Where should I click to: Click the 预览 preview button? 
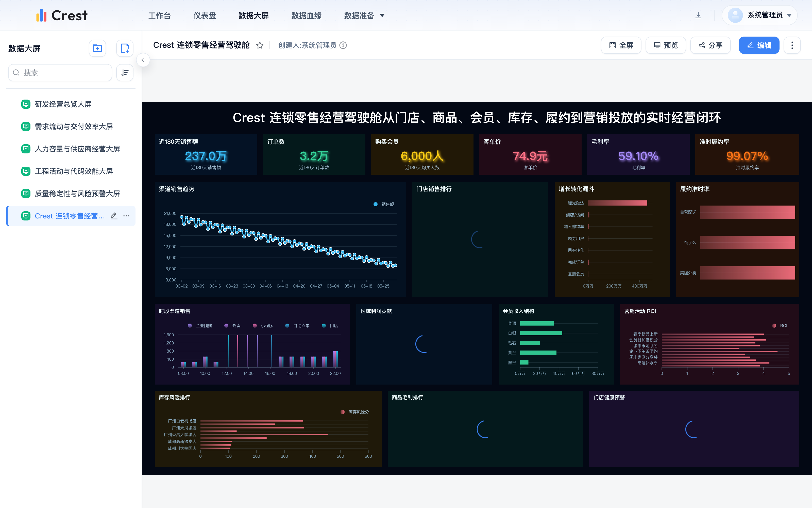pyautogui.click(x=666, y=45)
